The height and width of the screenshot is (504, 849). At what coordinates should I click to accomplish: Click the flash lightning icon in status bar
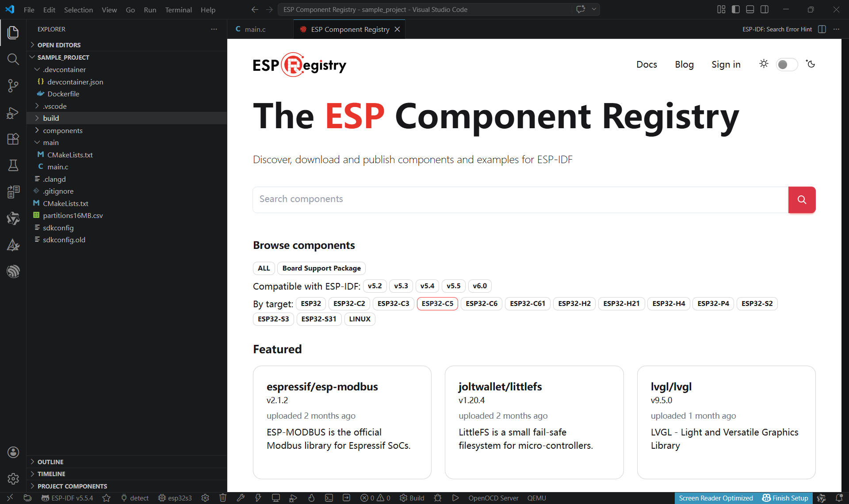(x=258, y=498)
